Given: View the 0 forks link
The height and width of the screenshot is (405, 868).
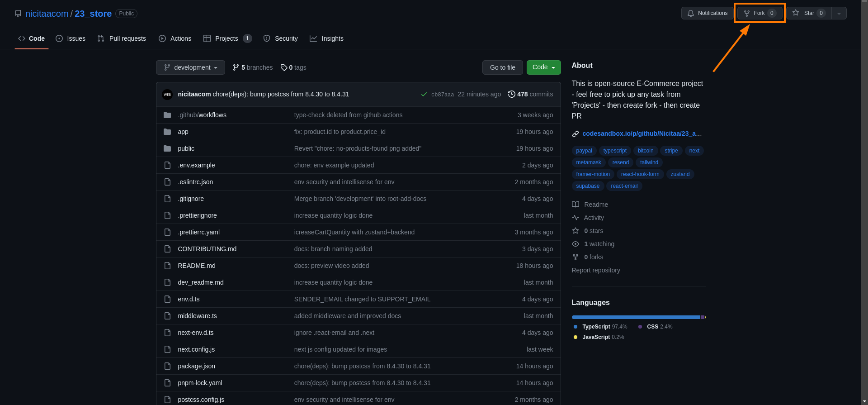Looking at the screenshot, I should coord(588,257).
